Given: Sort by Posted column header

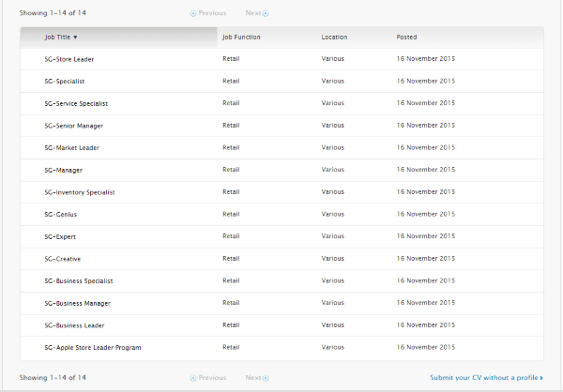Looking at the screenshot, I should [408, 38].
